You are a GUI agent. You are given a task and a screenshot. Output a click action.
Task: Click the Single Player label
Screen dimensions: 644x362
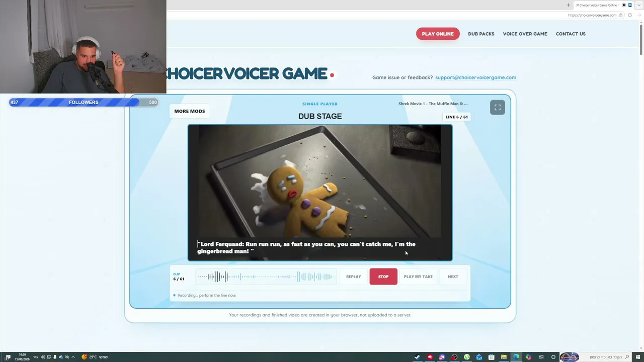[x=320, y=104]
